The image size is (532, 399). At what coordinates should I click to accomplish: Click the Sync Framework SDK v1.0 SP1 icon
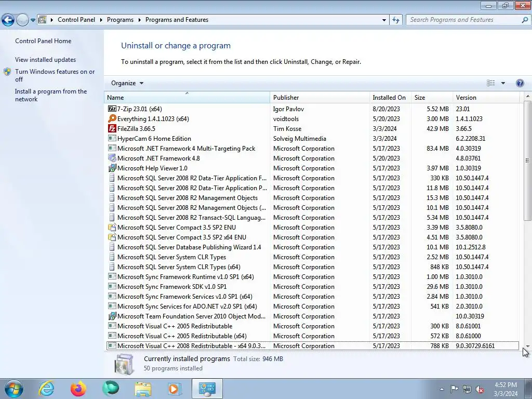click(x=112, y=286)
